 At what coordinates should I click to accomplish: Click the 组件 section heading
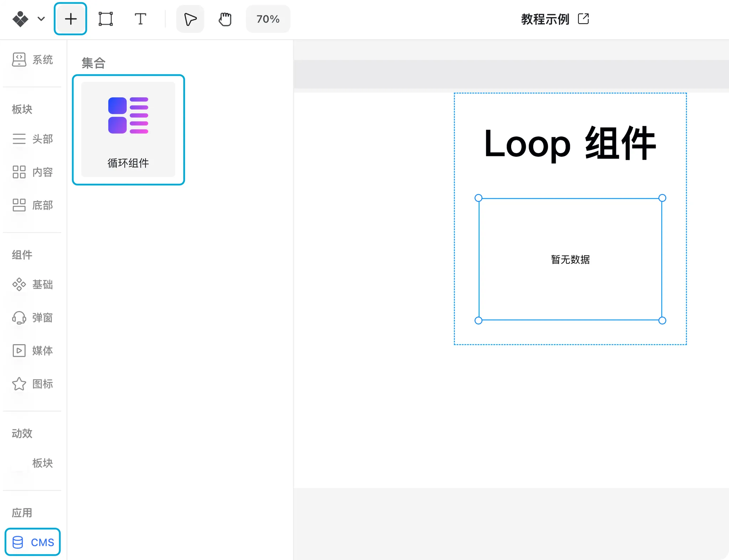pyautogui.click(x=22, y=255)
